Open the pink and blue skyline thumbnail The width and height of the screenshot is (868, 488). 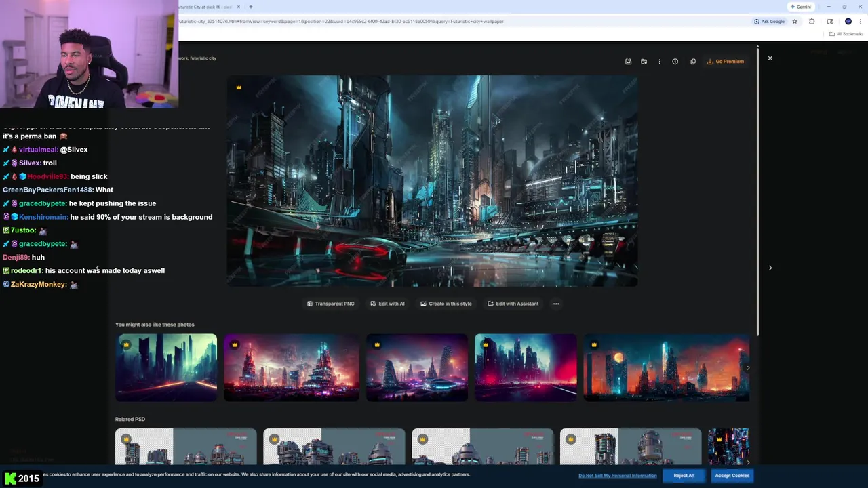pos(526,367)
